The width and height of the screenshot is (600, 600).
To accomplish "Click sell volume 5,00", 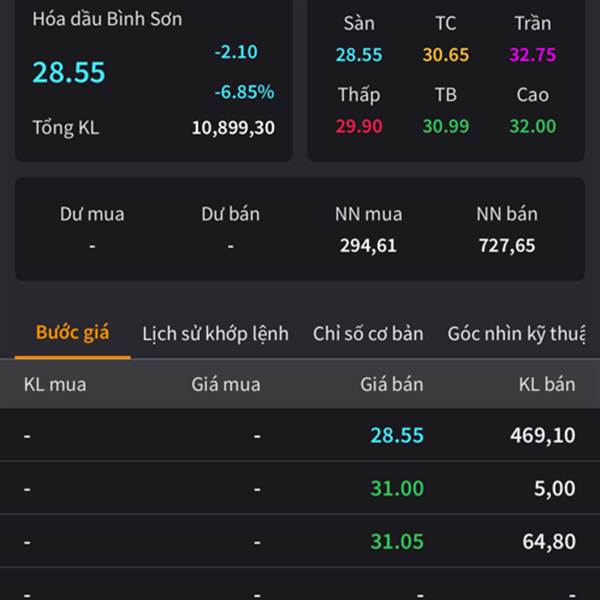I will tap(554, 489).
